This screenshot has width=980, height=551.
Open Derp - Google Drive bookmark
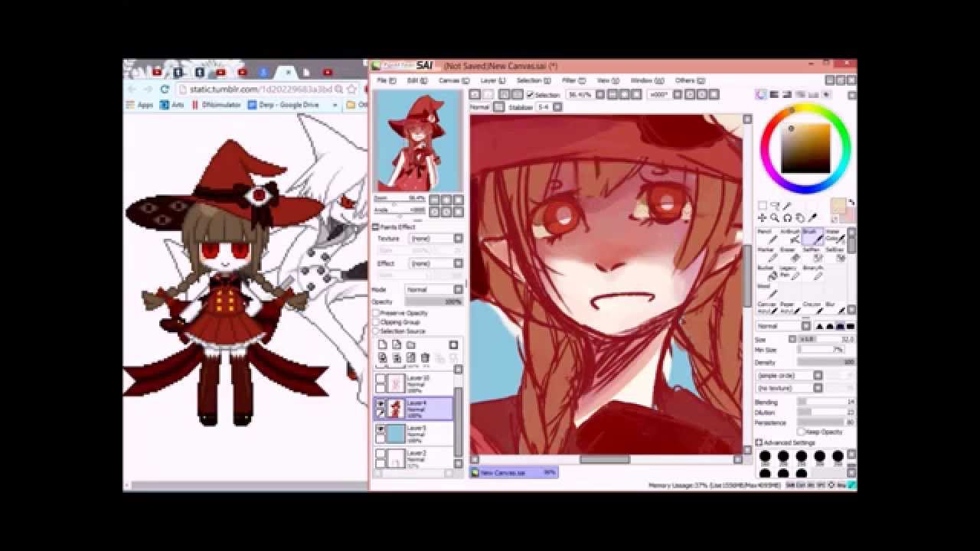pyautogui.click(x=283, y=105)
